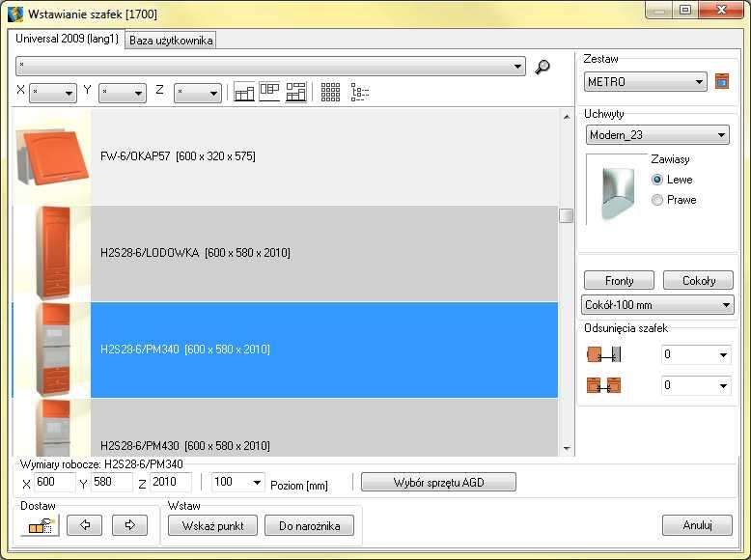This screenshot has height=560, width=751.
Task: Open the X dimension filter dropdown
Action: [x=53, y=93]
